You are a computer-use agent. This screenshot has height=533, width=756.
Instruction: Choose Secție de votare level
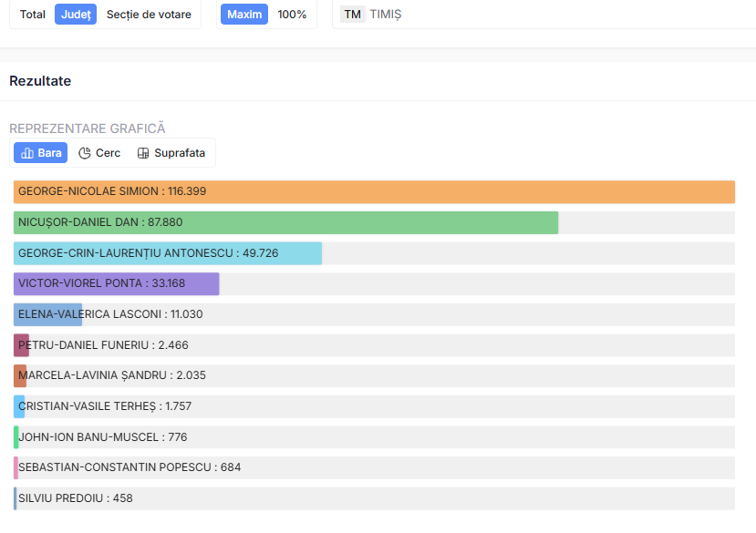[149, 15]
